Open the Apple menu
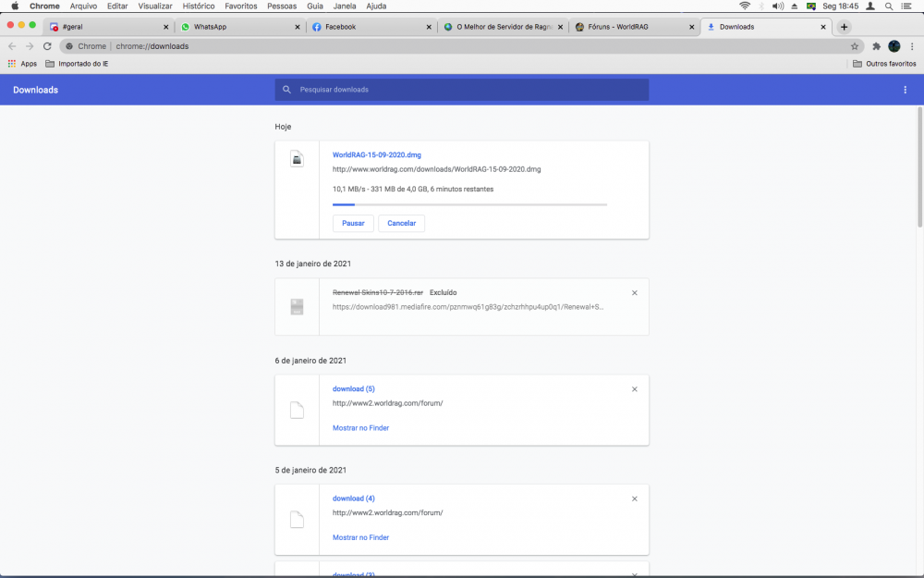 click(x=15, y=6)
